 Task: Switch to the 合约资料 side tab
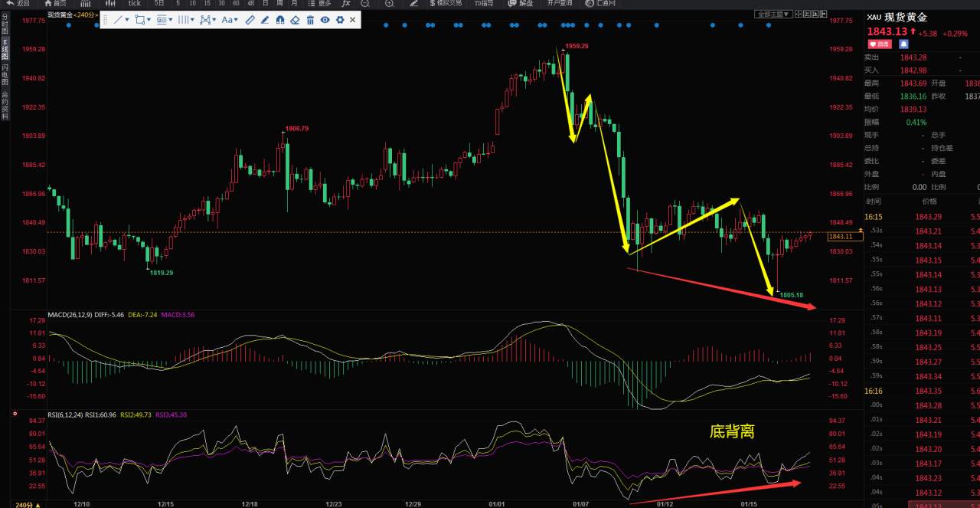point(5,107)
